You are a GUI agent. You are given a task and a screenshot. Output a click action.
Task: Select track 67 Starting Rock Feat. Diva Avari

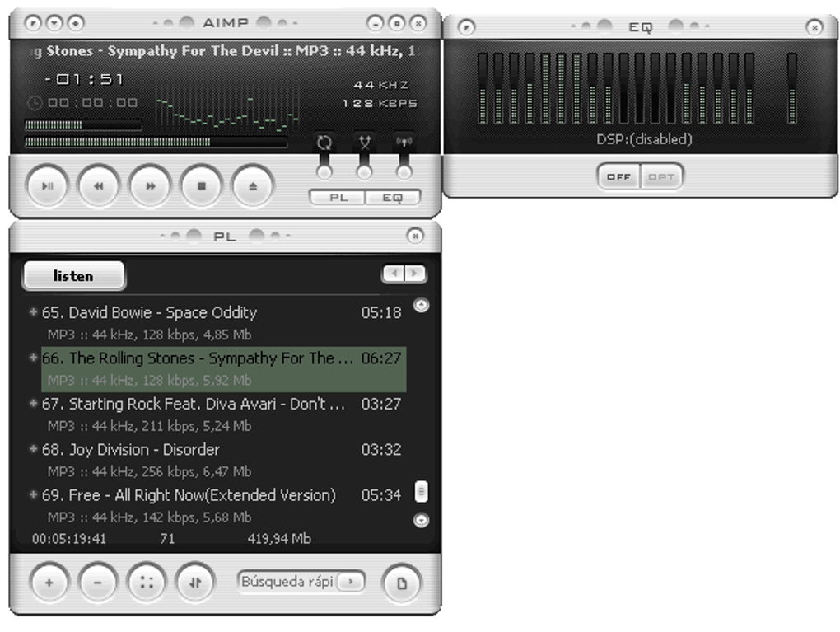pos(223,414)
